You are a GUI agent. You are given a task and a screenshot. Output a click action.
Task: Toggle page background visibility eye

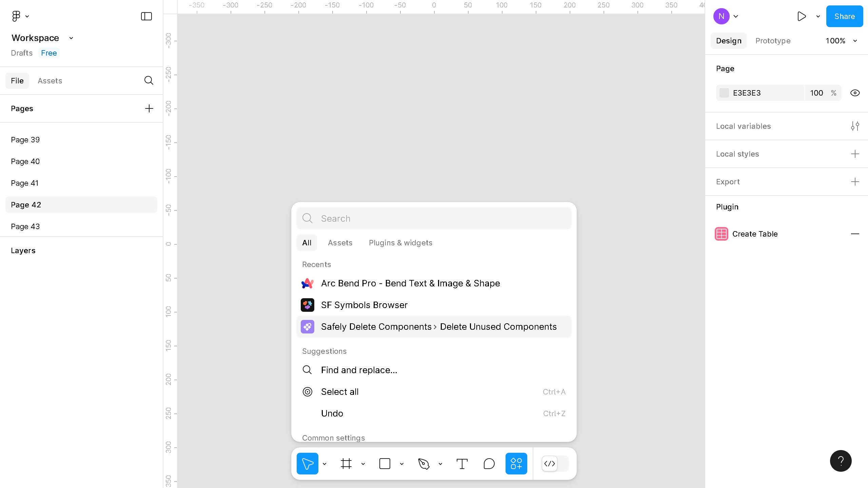[x=855, y=93]
